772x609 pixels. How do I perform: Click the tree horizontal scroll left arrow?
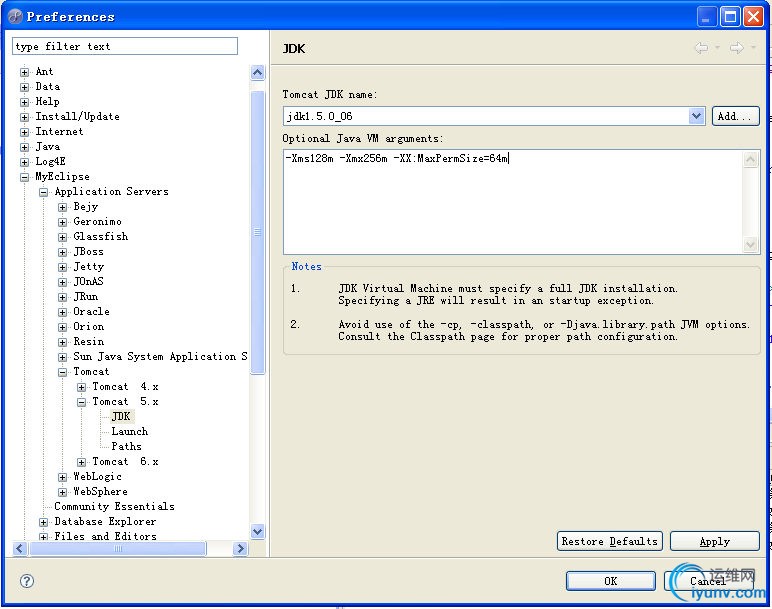pyautogui.click(x=20, y=548)
